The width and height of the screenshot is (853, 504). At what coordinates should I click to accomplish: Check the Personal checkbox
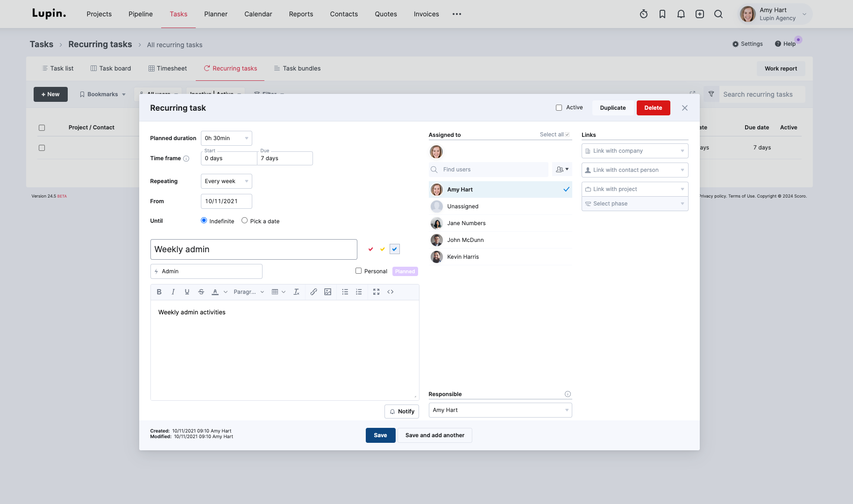(358, 271)
